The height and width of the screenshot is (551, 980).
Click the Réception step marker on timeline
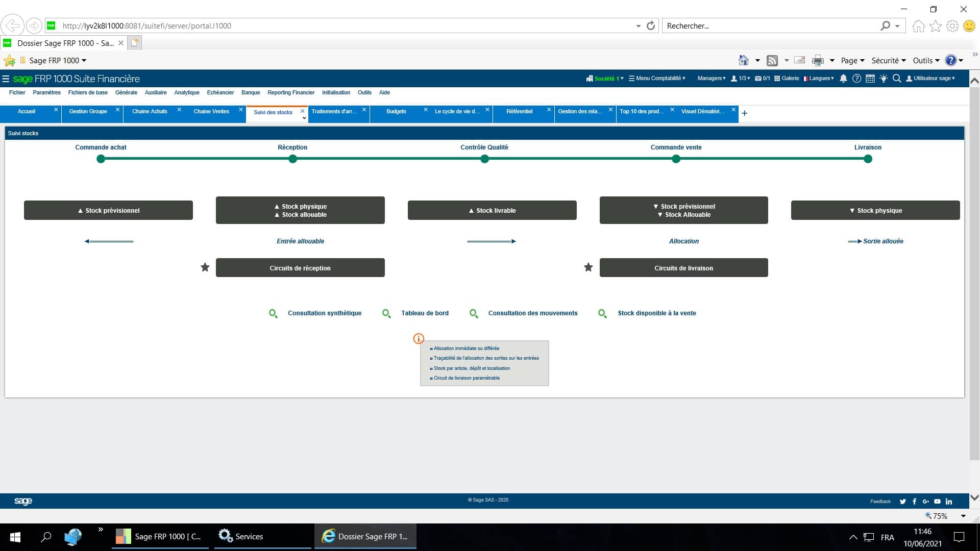tap(292, 159)
